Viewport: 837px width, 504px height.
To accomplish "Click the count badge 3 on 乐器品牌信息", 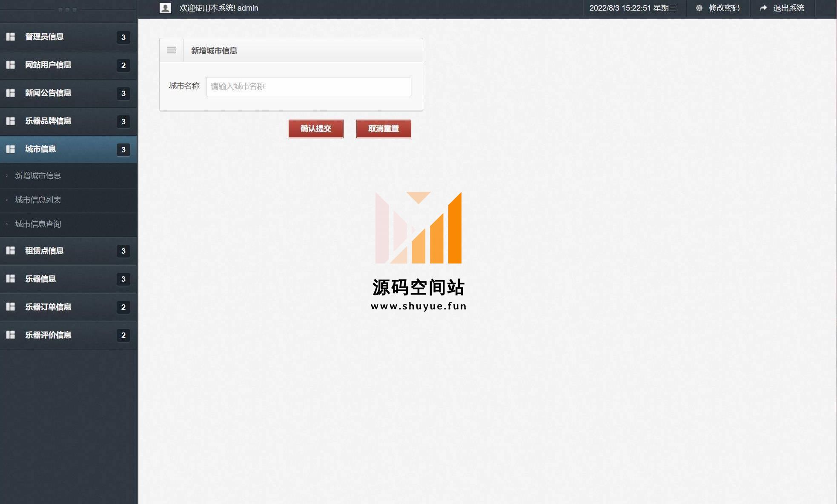I will tap(123, 122).
